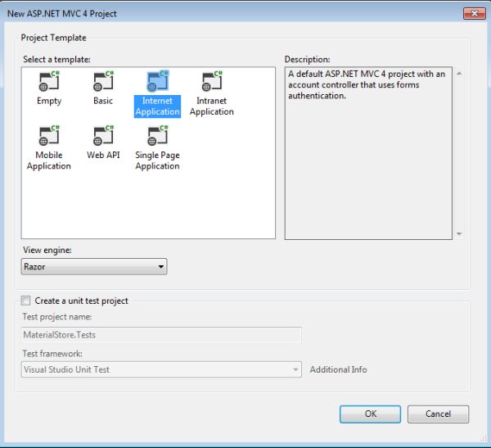Choose the Web API template icon

(x=103, y=135)
